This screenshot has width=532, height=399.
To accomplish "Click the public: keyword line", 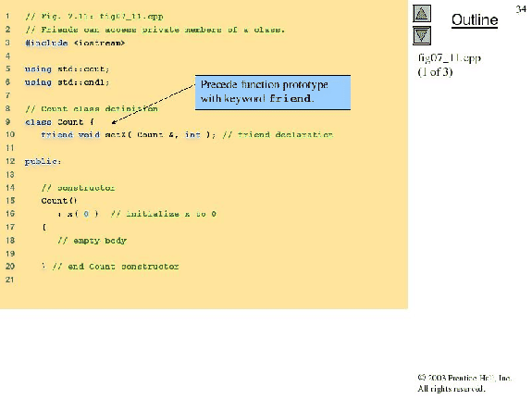I will 43,161.
